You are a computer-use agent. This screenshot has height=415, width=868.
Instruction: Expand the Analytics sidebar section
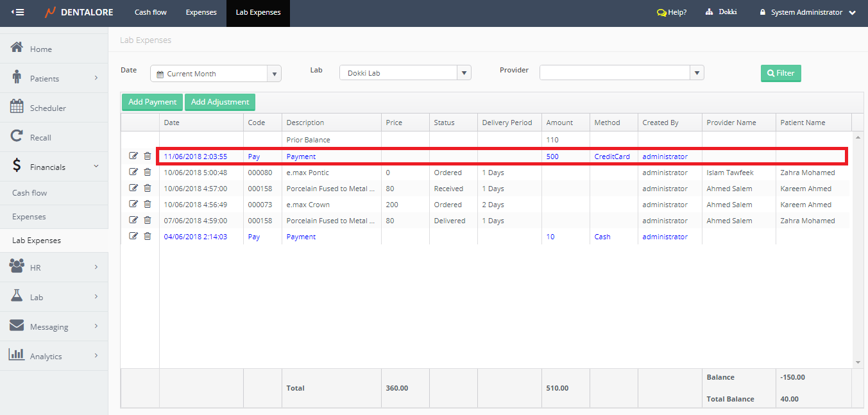[54, 356]
